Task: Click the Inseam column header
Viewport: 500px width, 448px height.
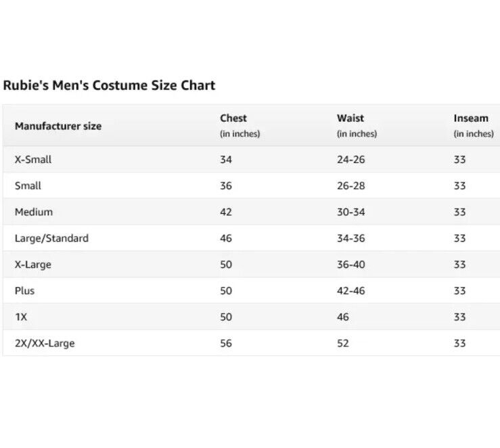Action: tap(471, 118)
